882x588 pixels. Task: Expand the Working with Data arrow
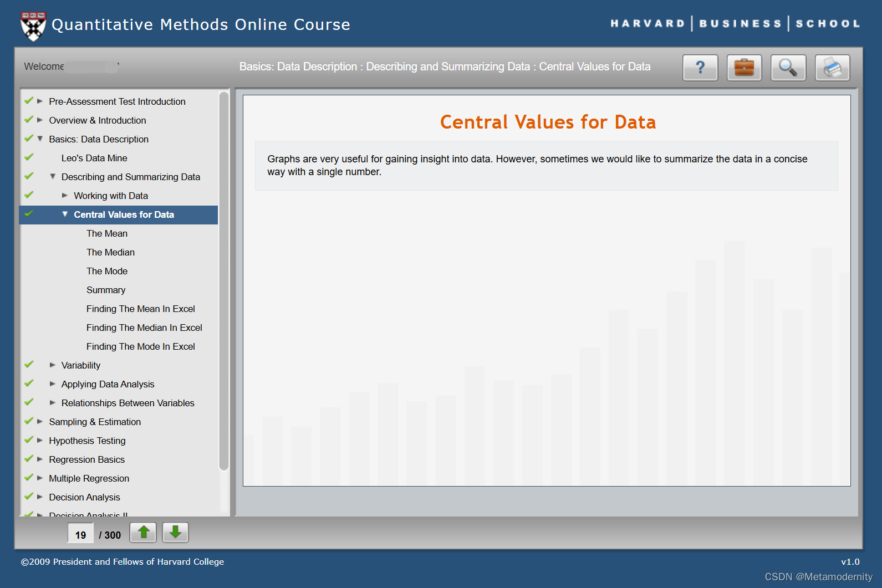coord(65,196)
